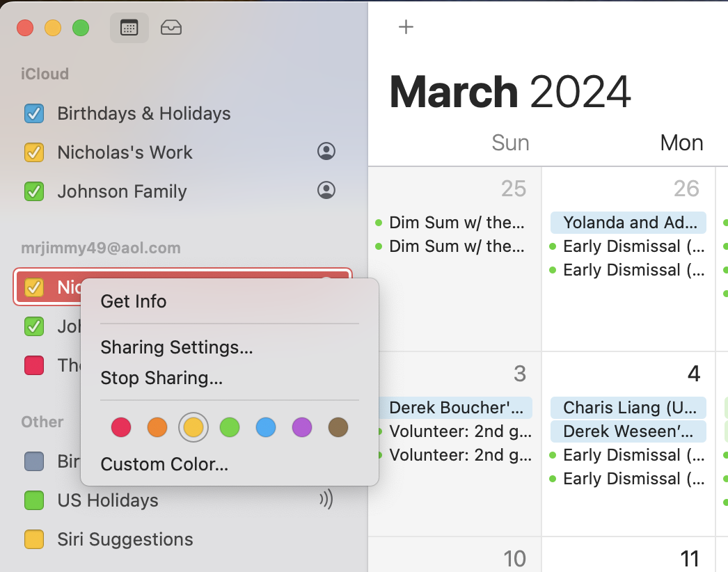The width and height of the screenshot is (728, 572).
Task: Open Sharing Settings… from context menu
Action: point(177,347)
